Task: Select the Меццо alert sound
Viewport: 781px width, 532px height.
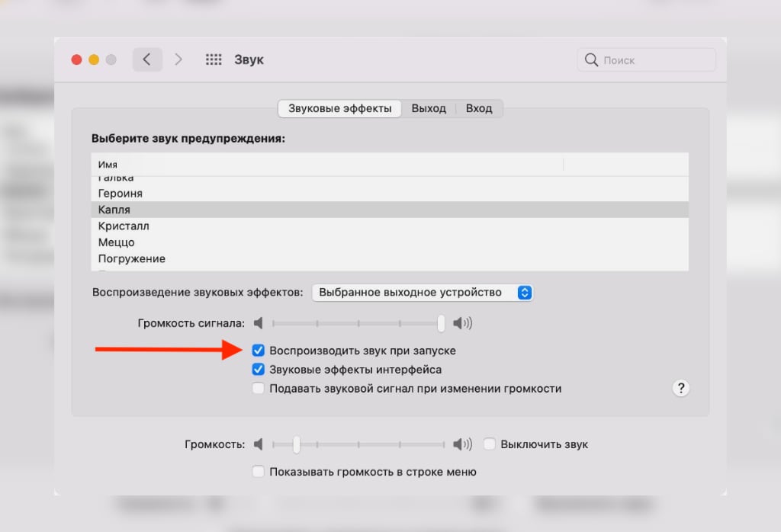Action: coord(390,242)
